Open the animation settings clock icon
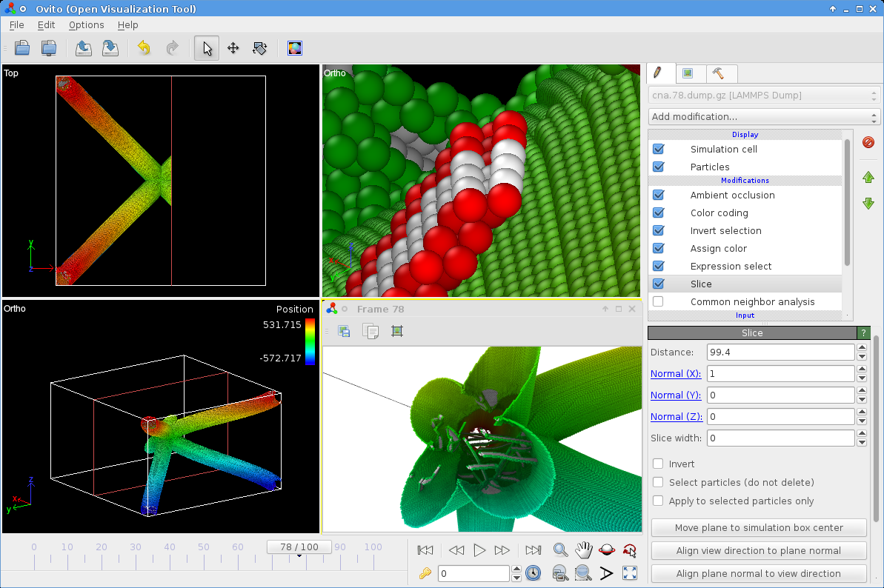Screen dimensions: 884x588 [533, 572]
